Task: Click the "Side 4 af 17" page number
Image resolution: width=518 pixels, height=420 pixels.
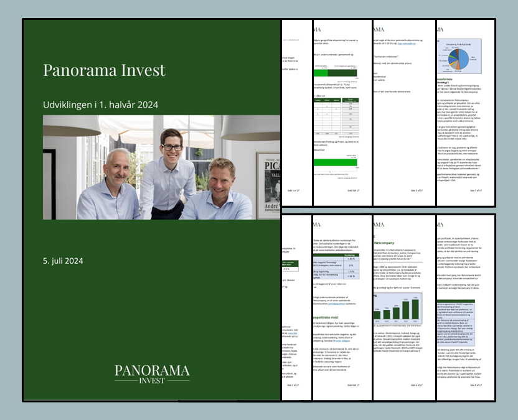Action: 353,385
